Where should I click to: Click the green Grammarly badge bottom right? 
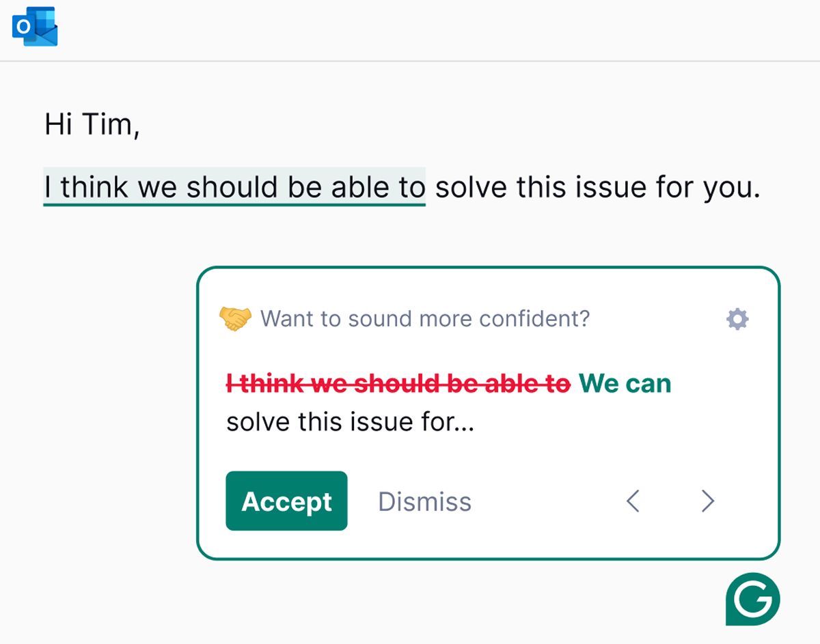(x=752, y=599)
